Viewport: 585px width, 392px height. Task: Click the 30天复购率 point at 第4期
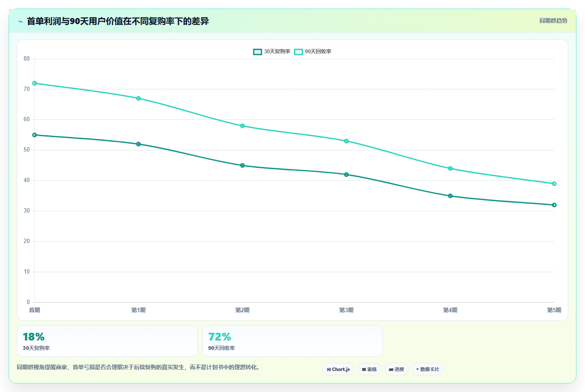[x=450, y=196]
